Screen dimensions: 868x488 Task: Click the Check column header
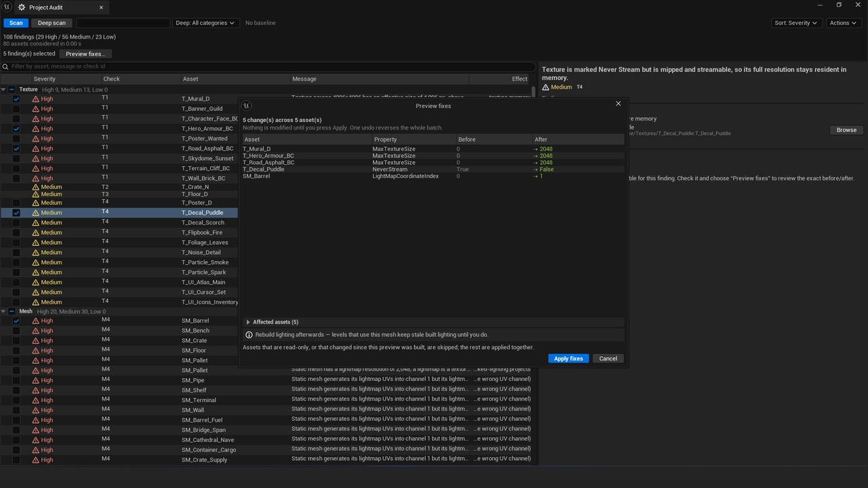point(140,79)
